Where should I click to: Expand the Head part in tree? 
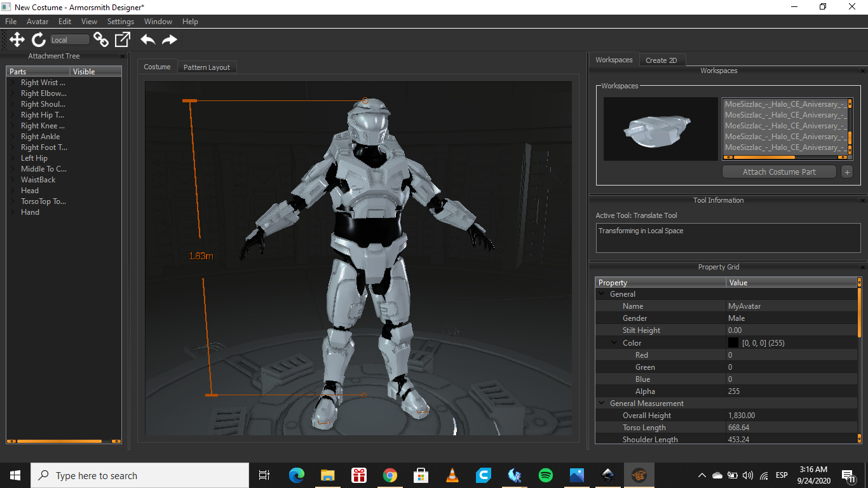[13, 191]
